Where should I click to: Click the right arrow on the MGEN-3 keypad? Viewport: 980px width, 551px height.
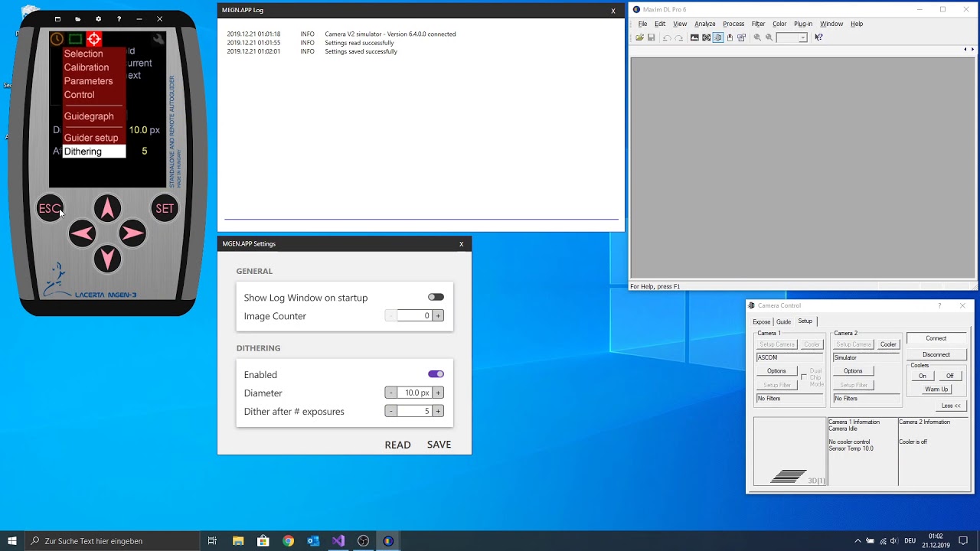pyautogui.click(x=132, y=233)
